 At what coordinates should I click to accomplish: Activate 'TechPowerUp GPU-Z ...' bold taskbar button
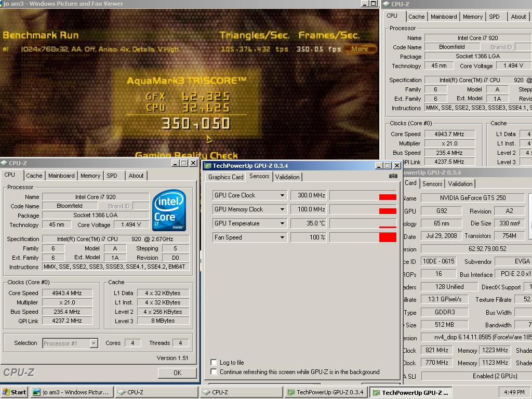(x=411, y=392)
